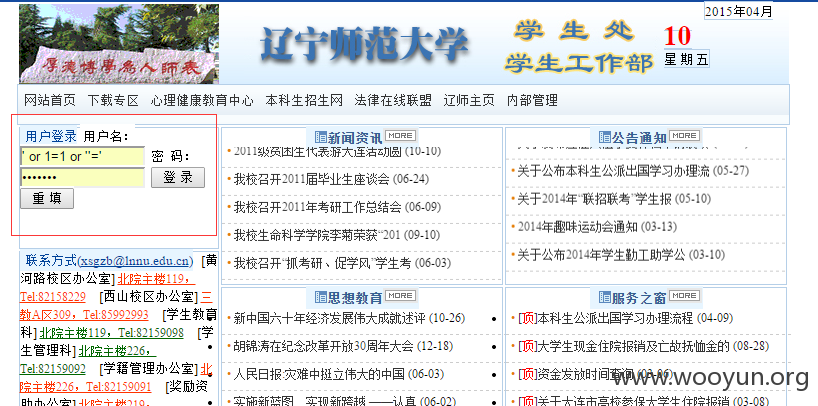Click email link xsgzb@lnnu.edu.cn
The height and width of the screenshot is (406, 818).
[135, 260]
